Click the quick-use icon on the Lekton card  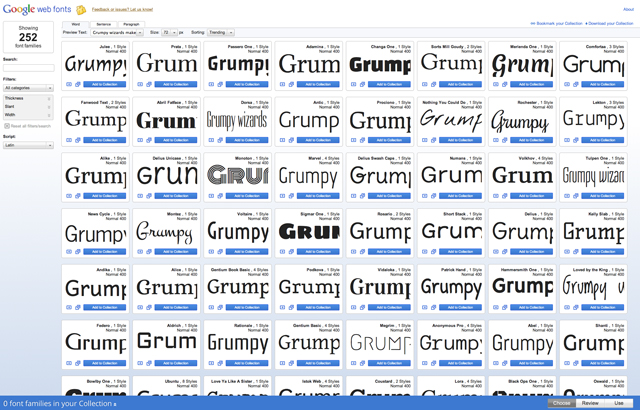(x=567, y=140)
